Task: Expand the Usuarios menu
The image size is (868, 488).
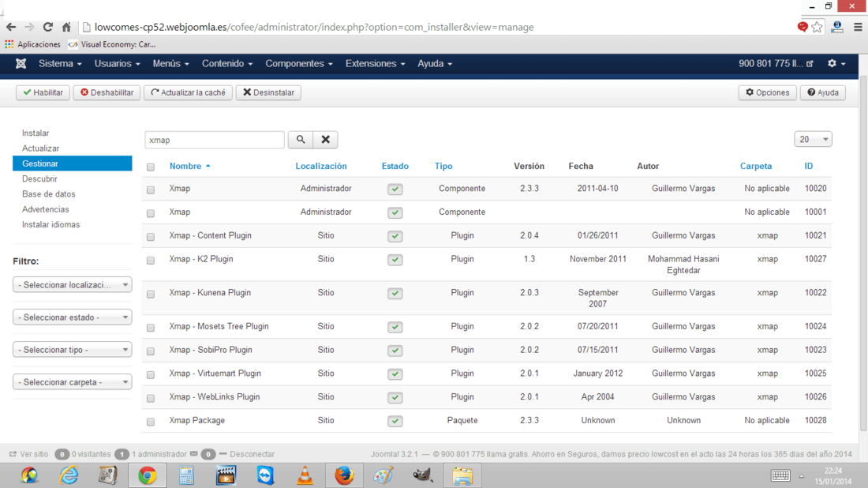Action: tap(118, 64)
